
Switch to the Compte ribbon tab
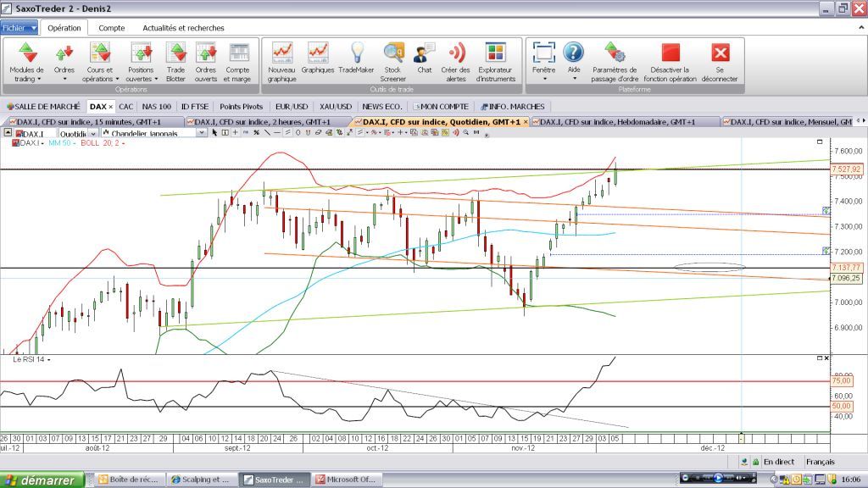[111, 28]
